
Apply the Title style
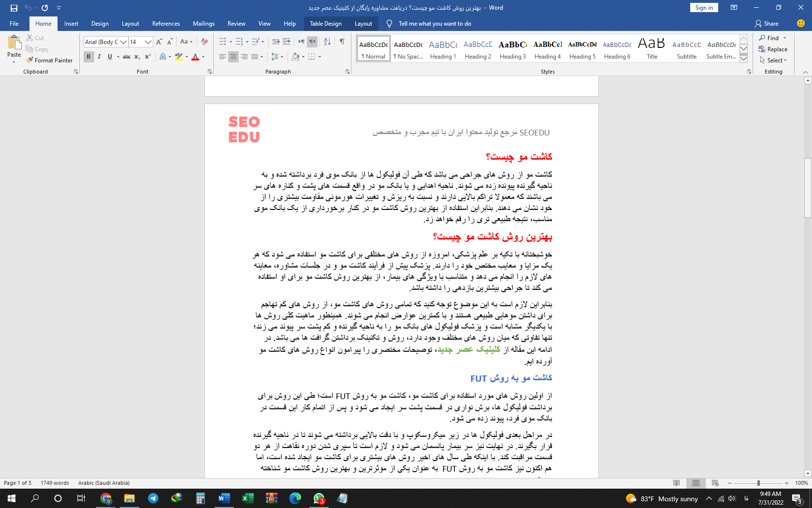point(652,49)
